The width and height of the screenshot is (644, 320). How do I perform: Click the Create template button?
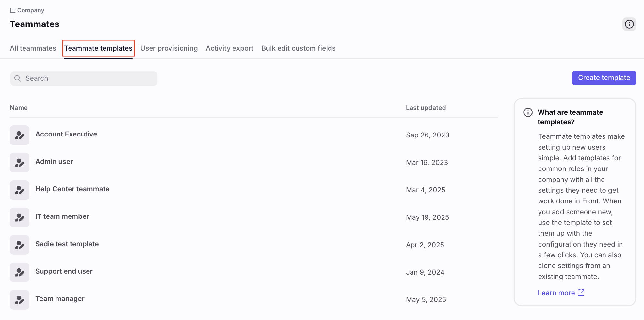click(604, 78)
